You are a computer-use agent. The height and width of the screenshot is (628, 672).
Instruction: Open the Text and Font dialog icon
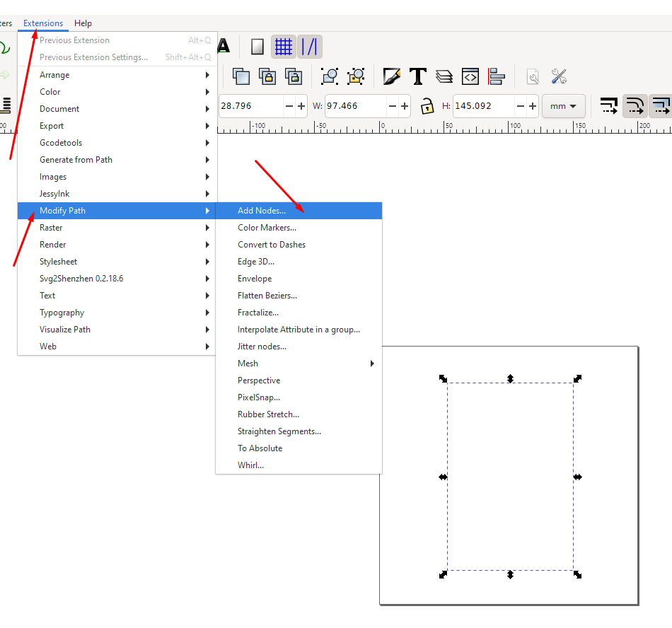click(x=418, y=76)
